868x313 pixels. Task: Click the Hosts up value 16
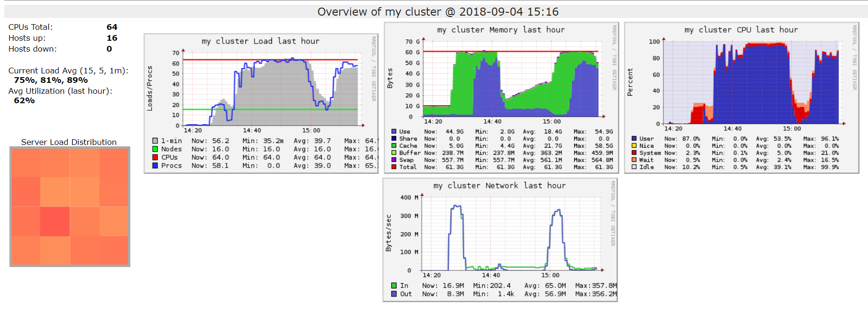[x=112, y=38]
